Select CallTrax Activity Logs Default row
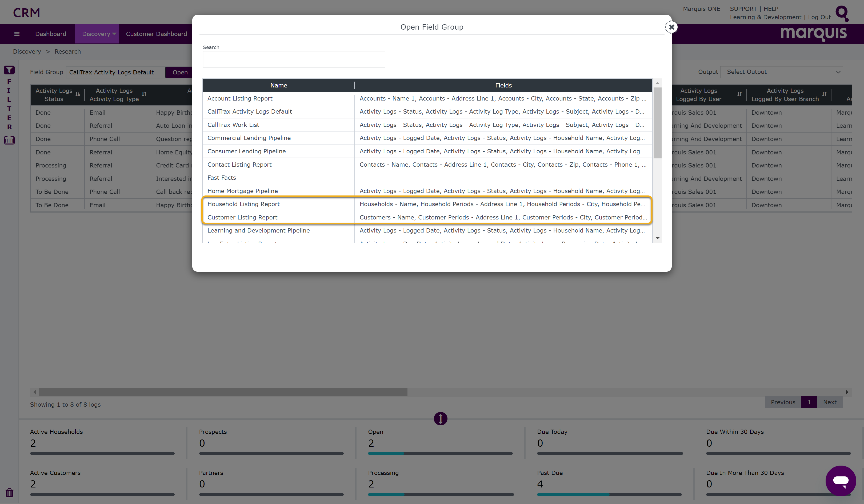864x504 pixels. [x=427, y=111]
